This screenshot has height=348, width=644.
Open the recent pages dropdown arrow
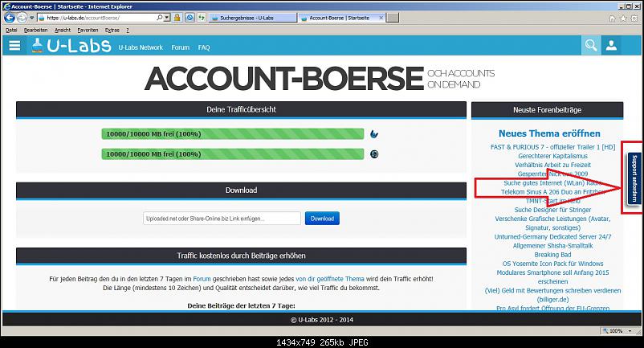tap(31, 18)
